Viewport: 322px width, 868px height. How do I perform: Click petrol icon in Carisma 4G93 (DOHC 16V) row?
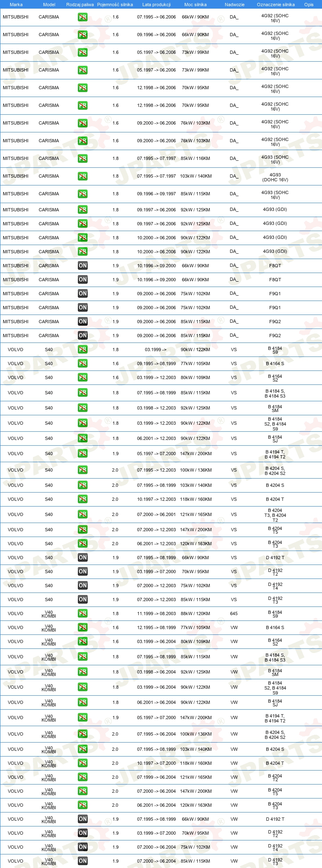[x=82, y=176]
